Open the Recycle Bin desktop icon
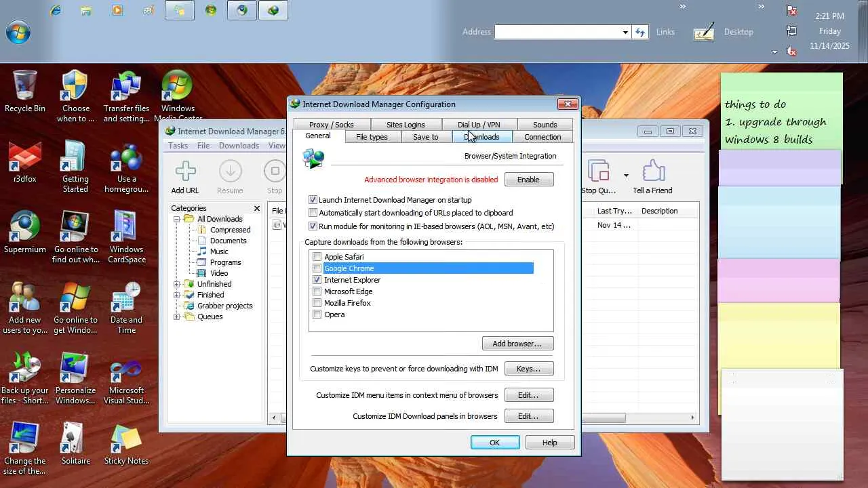This screenshot has height=488, width=868. coord(25,91)
